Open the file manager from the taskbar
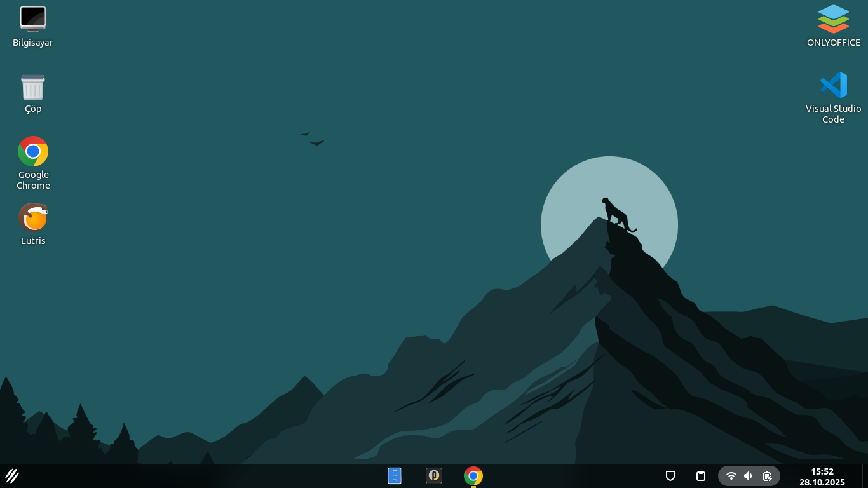868x488 pixels. click(395, 476)
